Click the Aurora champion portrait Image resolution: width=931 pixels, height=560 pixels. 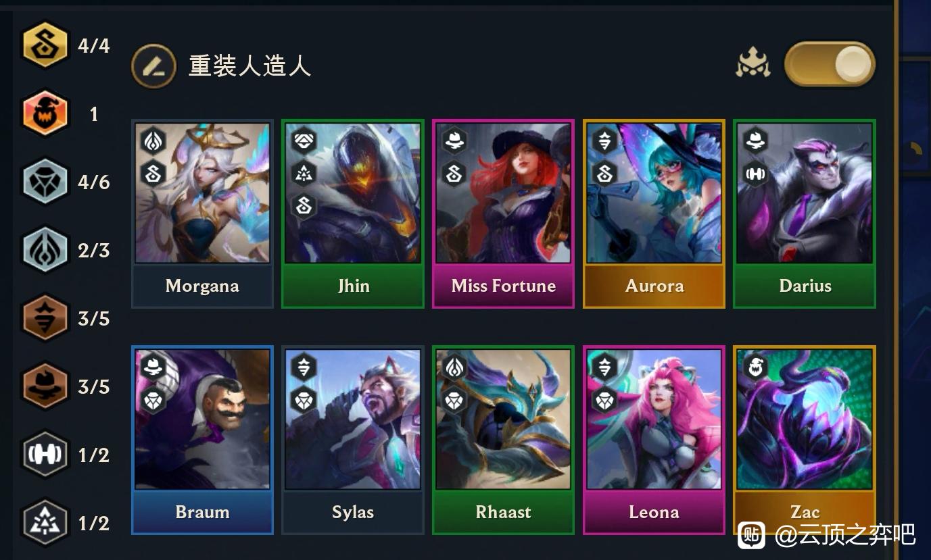coord(654,193)
